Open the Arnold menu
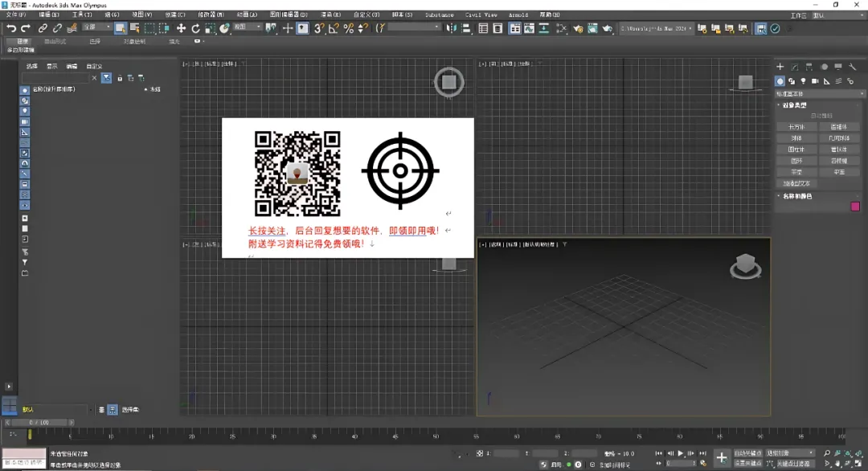 518,15
